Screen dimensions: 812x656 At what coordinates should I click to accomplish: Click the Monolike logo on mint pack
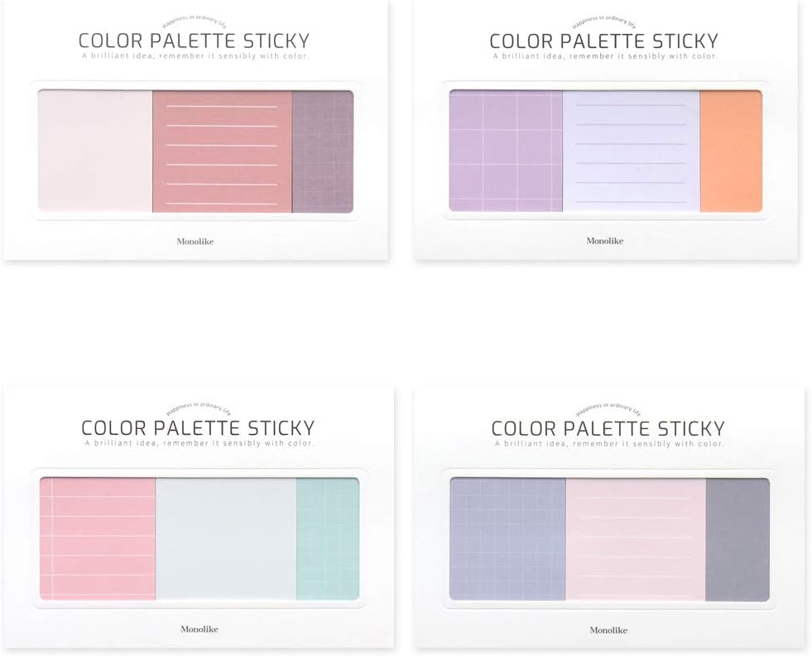[199, 629]
